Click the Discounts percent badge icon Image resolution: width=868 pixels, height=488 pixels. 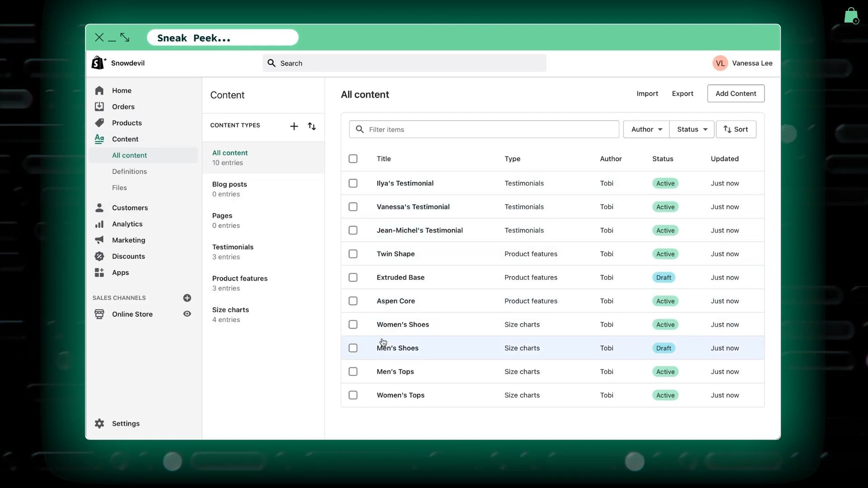99,256
